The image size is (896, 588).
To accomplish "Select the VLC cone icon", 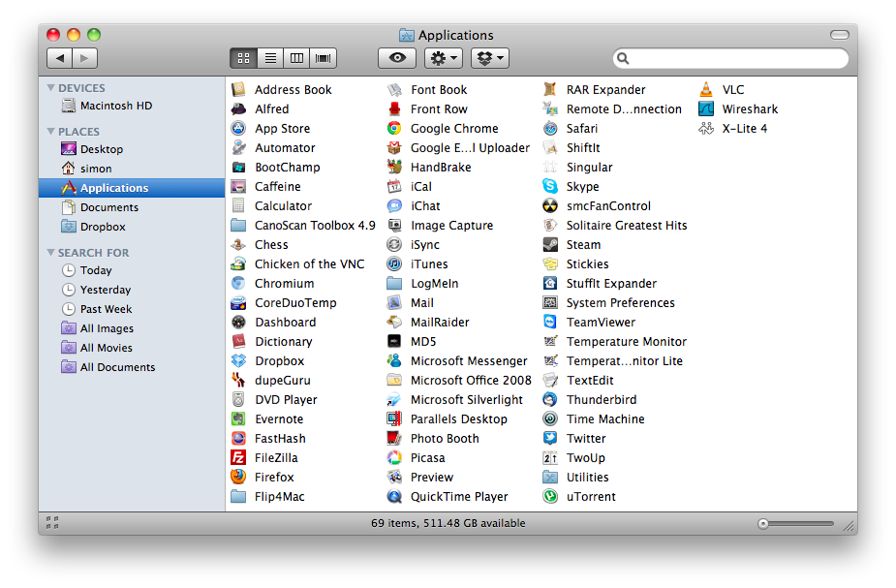I will (x=706, y=90).
